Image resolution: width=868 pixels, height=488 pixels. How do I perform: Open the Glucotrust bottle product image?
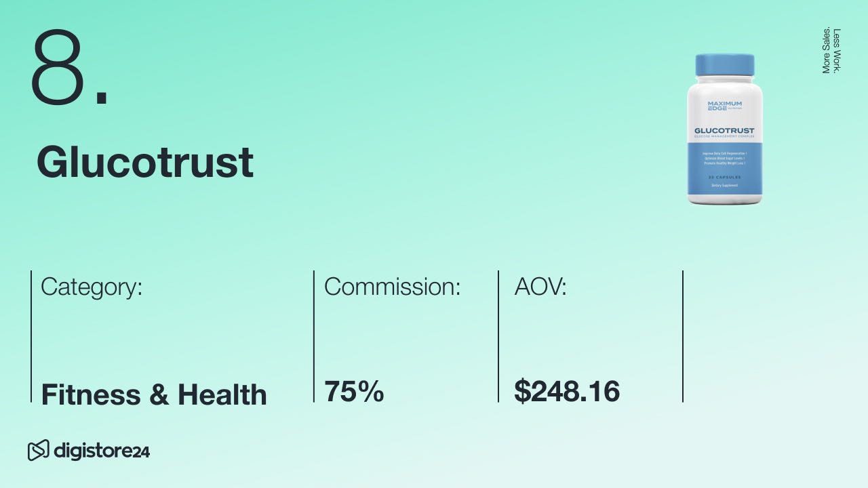(724, 129)
